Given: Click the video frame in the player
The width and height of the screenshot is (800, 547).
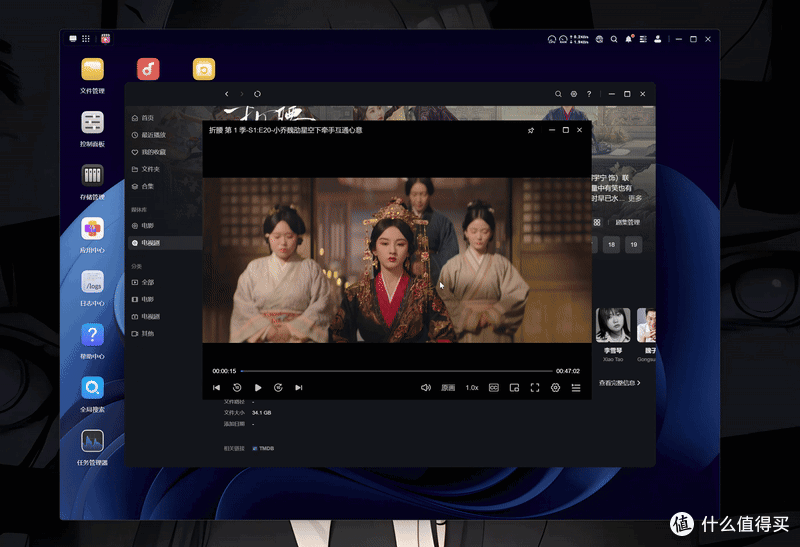Looking at the screenshot, I should click(397, 260).
